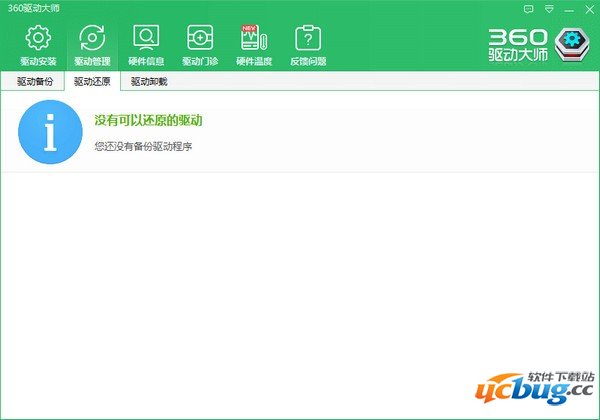The height and width of the screenshot is (420, 600).
Task: Open 硬件信息 hardware info section
Action: [x=146, y=45]
